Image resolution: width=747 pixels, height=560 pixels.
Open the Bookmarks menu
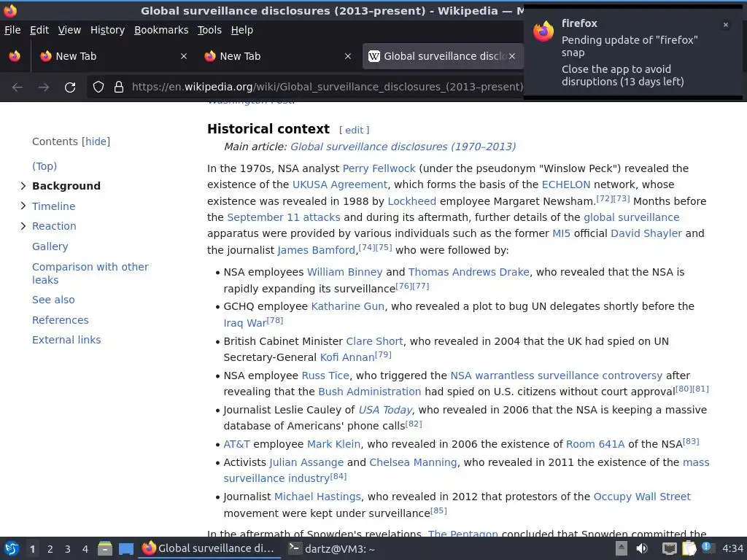tap(161, 30)
